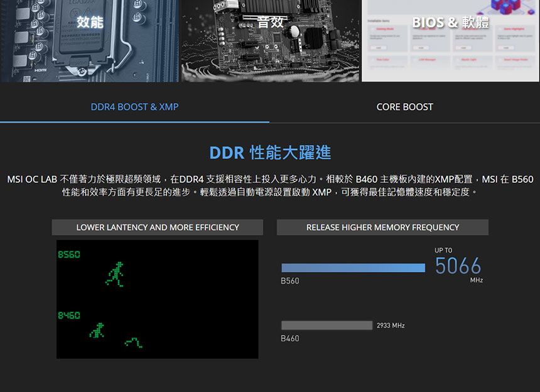
Task: Click the DDR 性能大躍進 heading
Action: tap(270, 153)
